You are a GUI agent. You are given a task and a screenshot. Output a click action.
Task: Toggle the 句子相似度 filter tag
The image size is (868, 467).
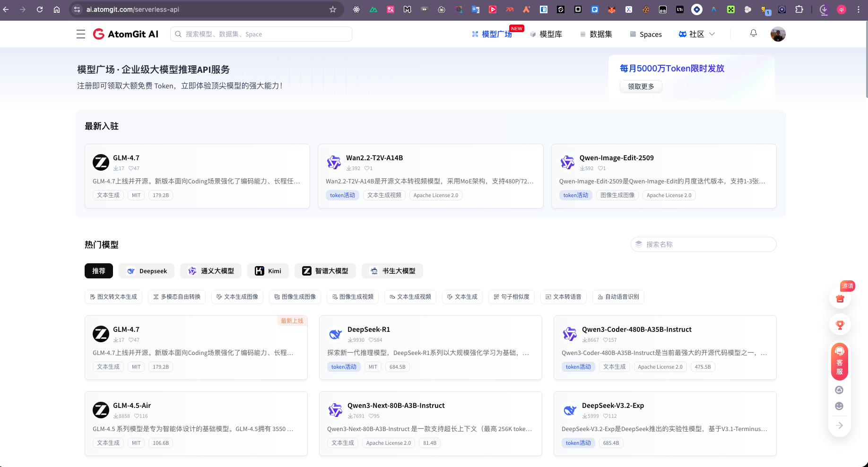(x=512, y=297)
